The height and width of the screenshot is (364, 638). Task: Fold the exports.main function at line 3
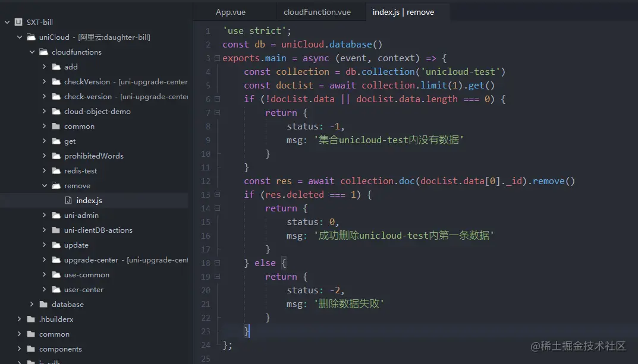point(217,58)
